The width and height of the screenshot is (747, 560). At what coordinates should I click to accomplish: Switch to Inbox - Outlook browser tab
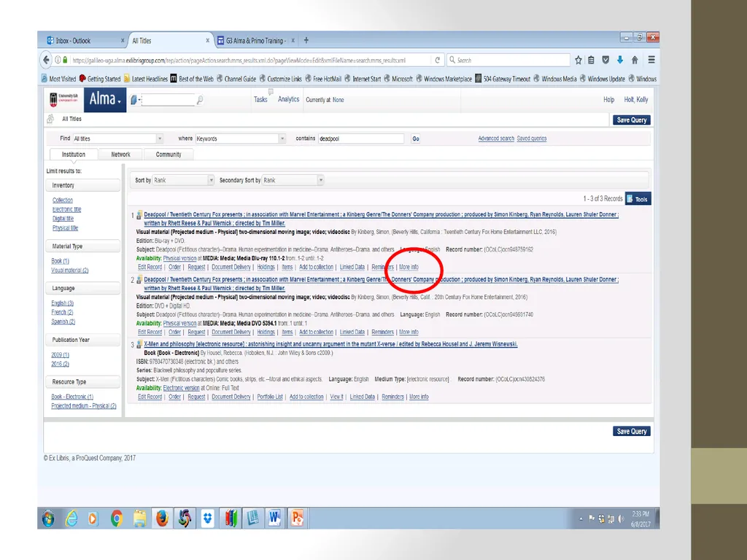click(83, 41)
